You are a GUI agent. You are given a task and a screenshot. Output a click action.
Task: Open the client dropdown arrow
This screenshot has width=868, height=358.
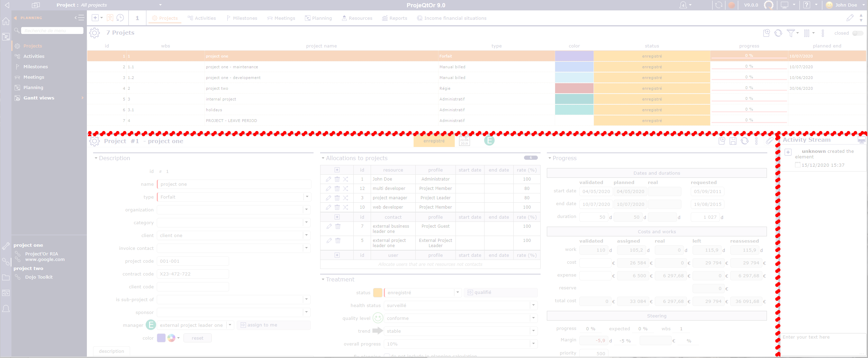coord(307,235)
